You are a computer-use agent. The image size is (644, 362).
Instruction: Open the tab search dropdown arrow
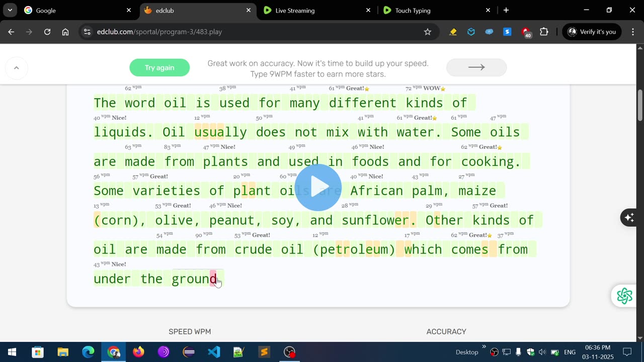point(10,10)
